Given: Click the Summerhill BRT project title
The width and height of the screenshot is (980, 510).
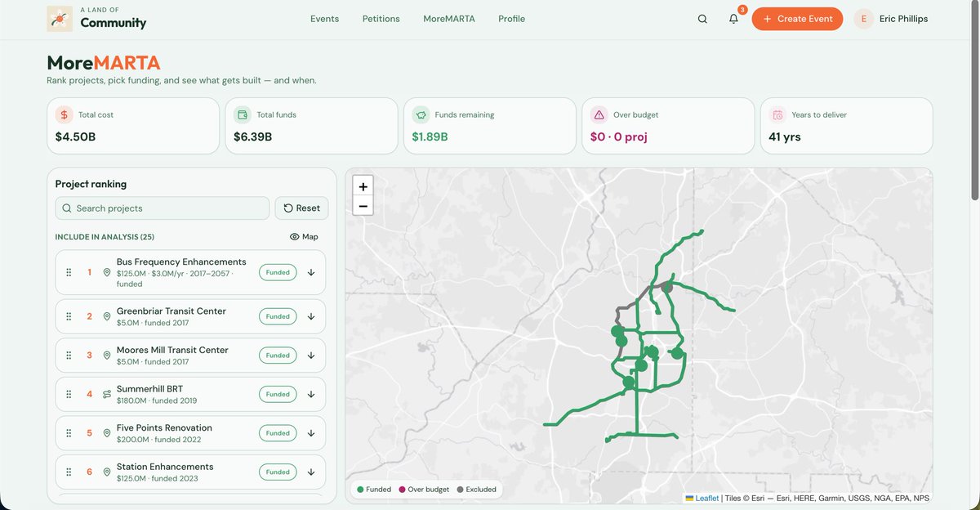Looking at the screenshot, I should [149, 389].
